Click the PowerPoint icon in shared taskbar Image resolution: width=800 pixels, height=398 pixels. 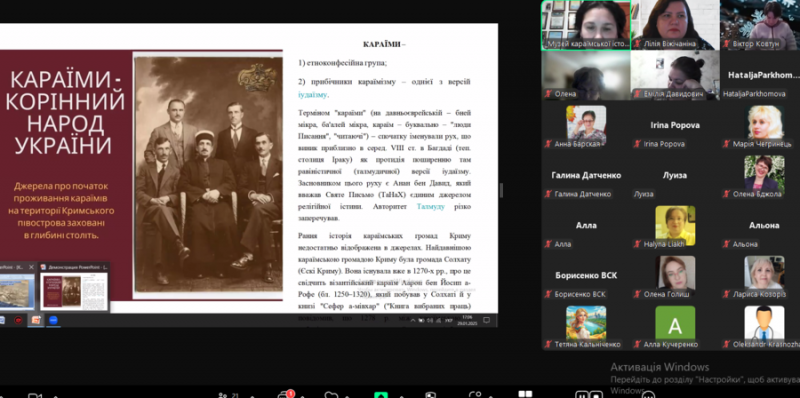click(x=36, y=320)
